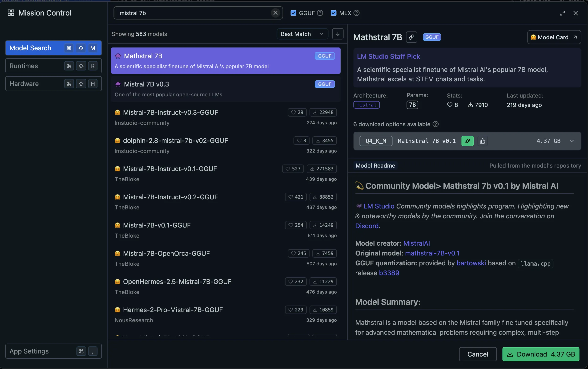This screenshot has width=588, height=369.
Task: Reverse sort order with the down-arrow button
Action: [x=338, y=34]
